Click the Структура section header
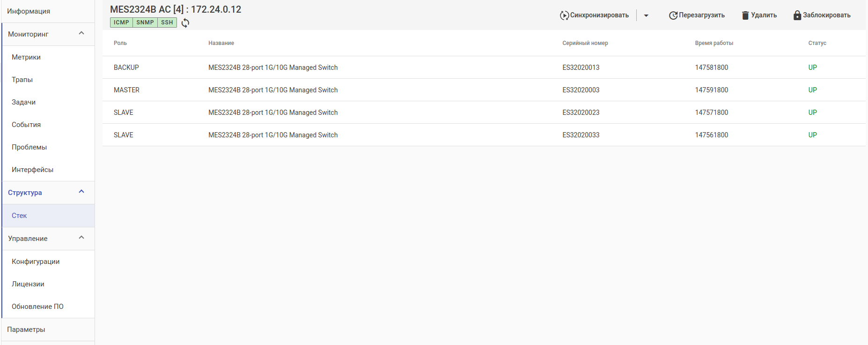This screenshot has width=868, height=345. coord(48,193)
